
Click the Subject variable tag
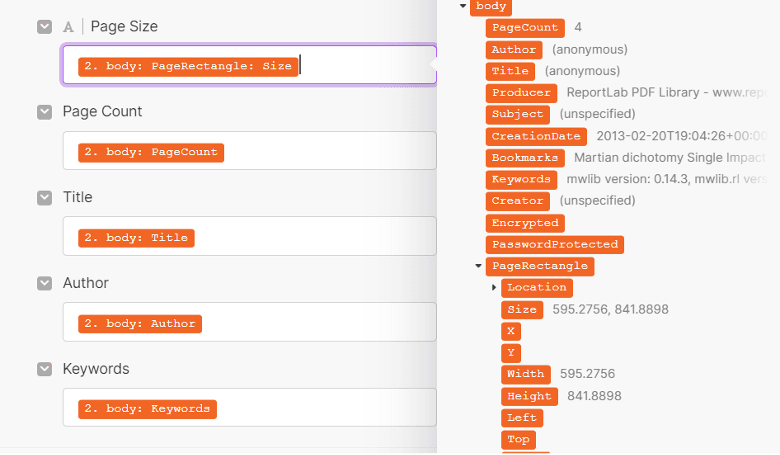point(518,114)
